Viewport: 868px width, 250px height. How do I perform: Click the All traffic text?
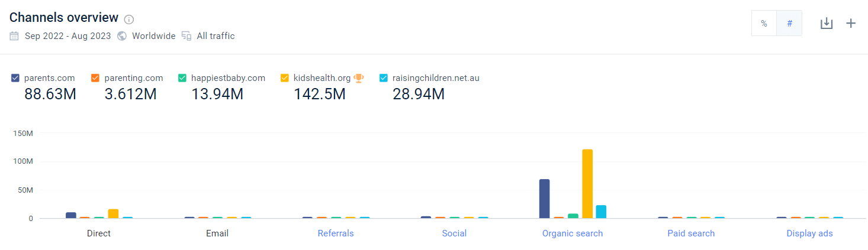(x=216, y=36)
